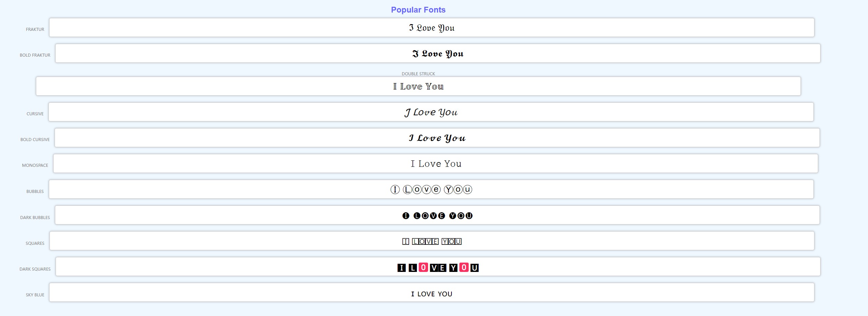This screenshot has width=868, height=316.
Task: Click the FRAKTUR label
Action: [35, 29]
